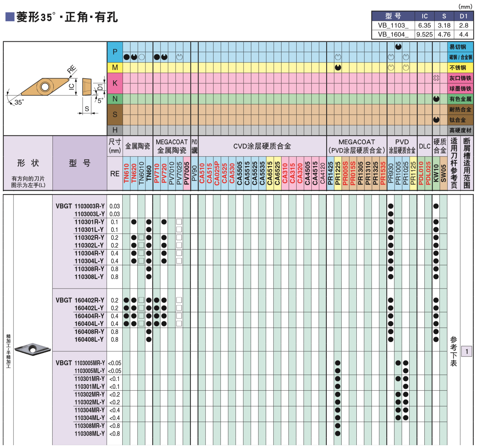Click the empty square in the 110301R-Y row
Viewport: 477px width, 448px height.
[179, 222]
